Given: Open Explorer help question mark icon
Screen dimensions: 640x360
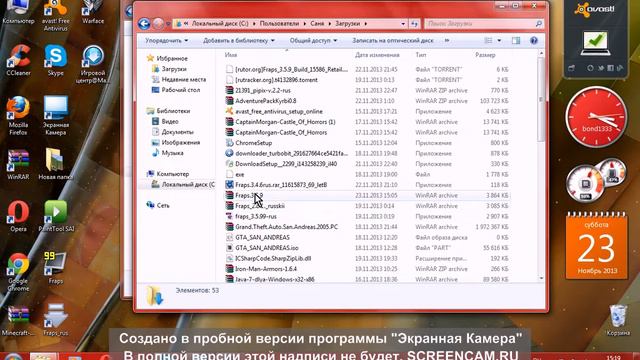Looking at the screenshot, I should [533, 40].
